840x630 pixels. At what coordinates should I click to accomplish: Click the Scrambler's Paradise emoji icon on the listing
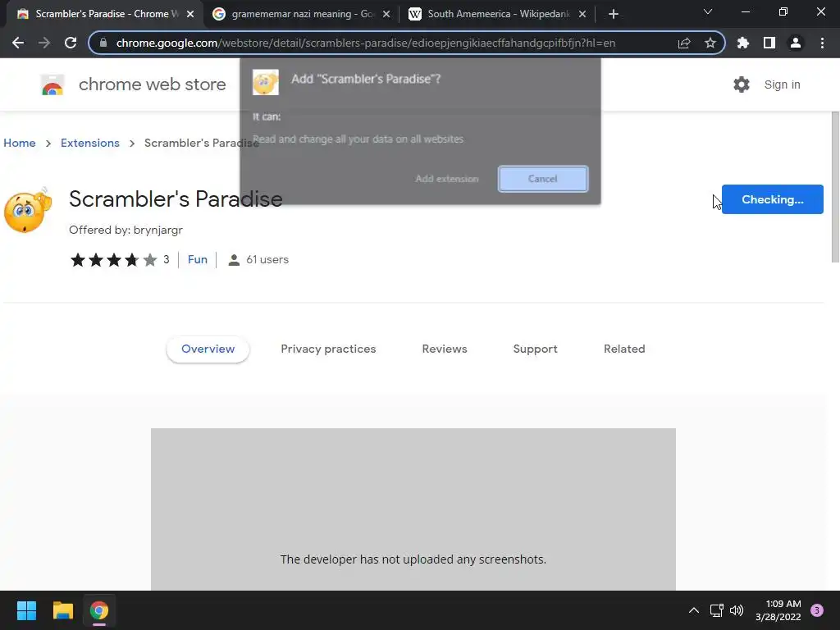click(27, 211)
